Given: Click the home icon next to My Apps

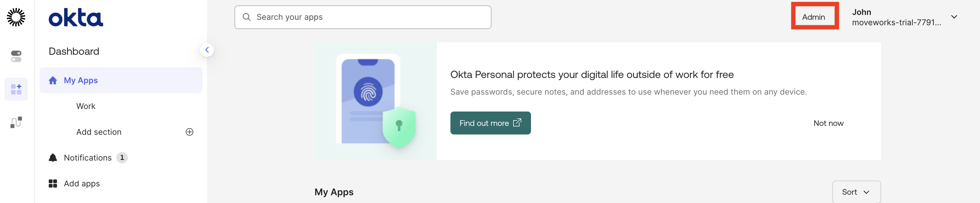Looking at the screenshot, I should pyautogui.click(x=53, y=80).
